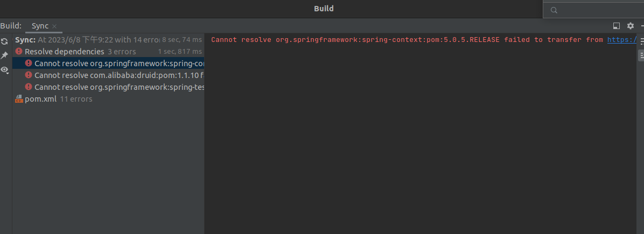Toggle the tool window view mode icon
The height and width of the screenshot is (234, 644).
pyautogui.click(x=617, y=26)
